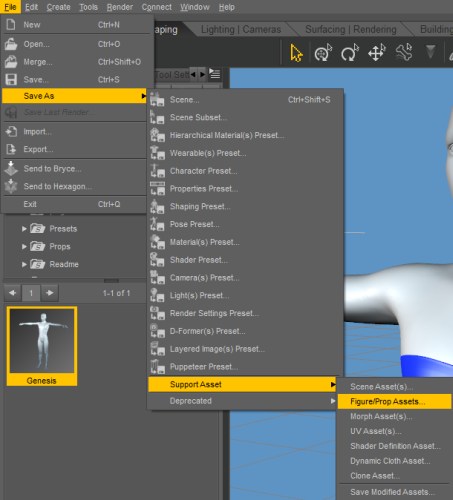Click the Shaping Preset icon

point(157,206)
